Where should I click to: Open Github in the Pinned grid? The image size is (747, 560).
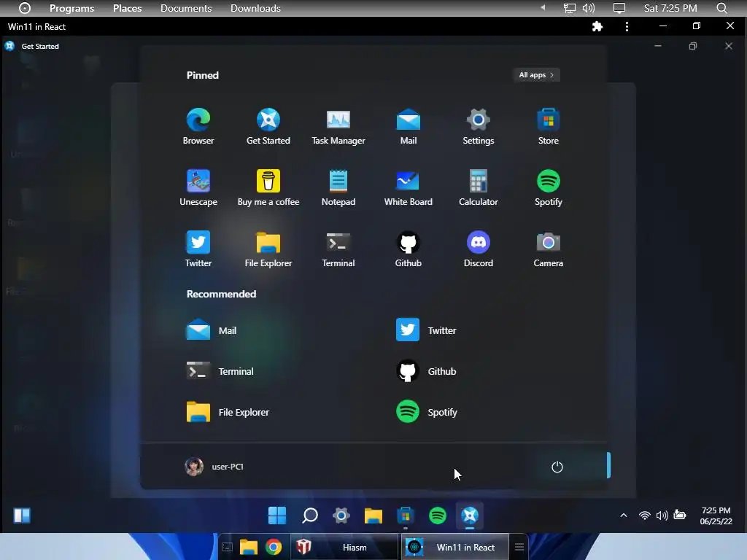(x=409, y=249)
